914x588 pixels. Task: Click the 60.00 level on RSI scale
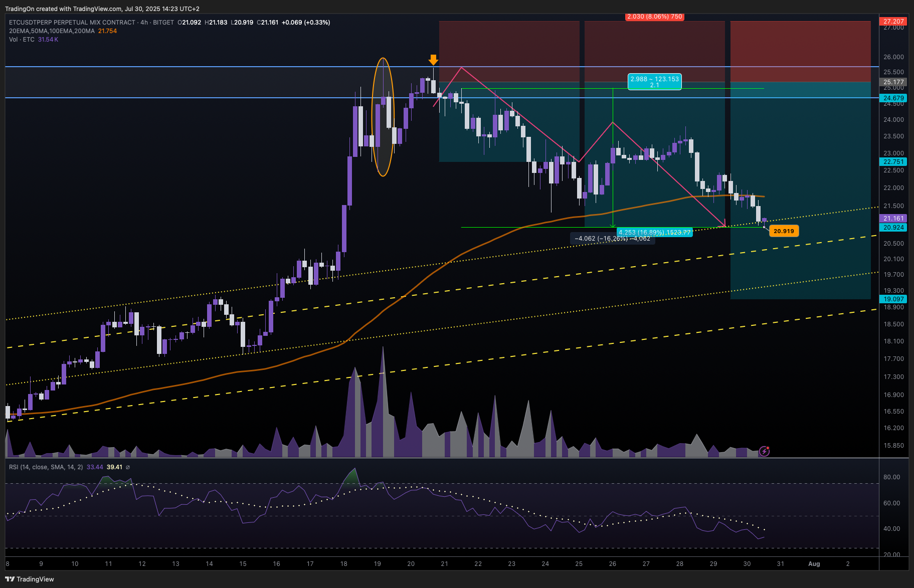tap(891, 503)
